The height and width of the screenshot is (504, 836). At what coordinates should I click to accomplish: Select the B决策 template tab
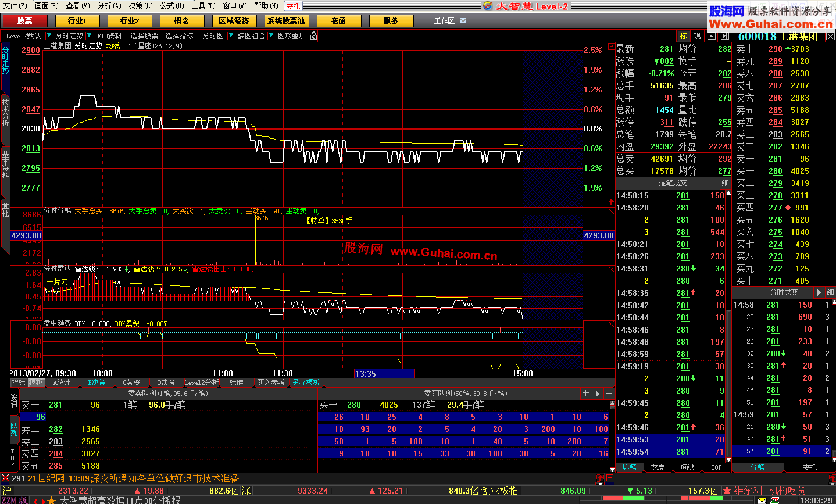97,383
